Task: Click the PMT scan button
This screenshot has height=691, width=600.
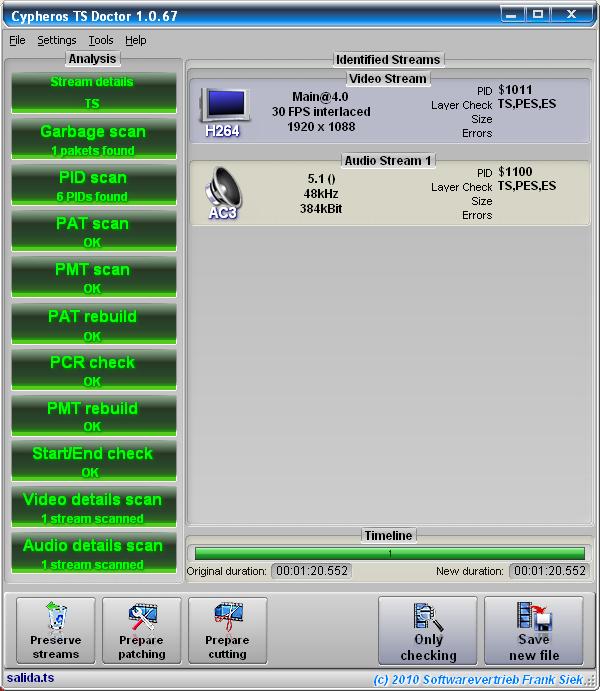Action: point(93,277)
